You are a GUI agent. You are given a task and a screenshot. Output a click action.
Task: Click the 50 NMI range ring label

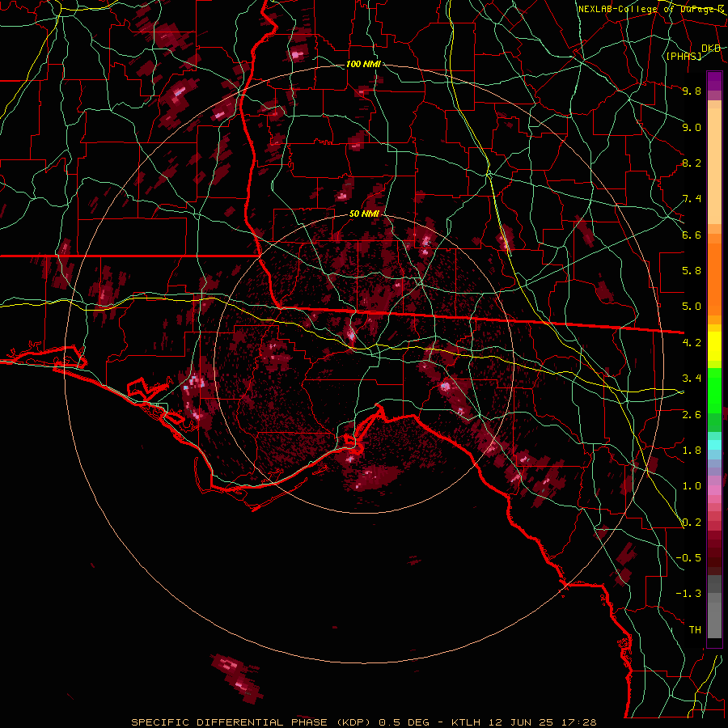tap(364, 214)
